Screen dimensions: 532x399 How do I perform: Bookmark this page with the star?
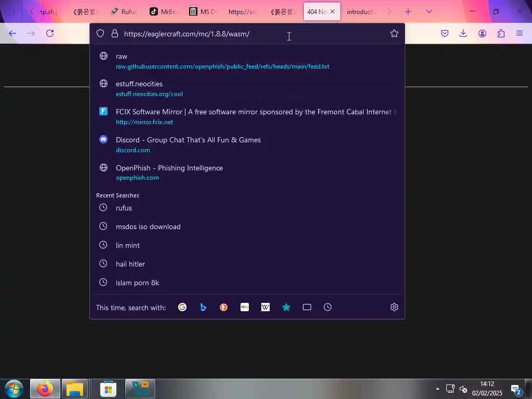(394, 33)
